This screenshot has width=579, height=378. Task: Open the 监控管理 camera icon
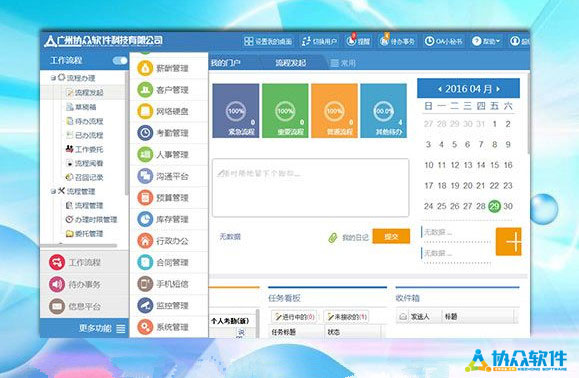point(145,305)
